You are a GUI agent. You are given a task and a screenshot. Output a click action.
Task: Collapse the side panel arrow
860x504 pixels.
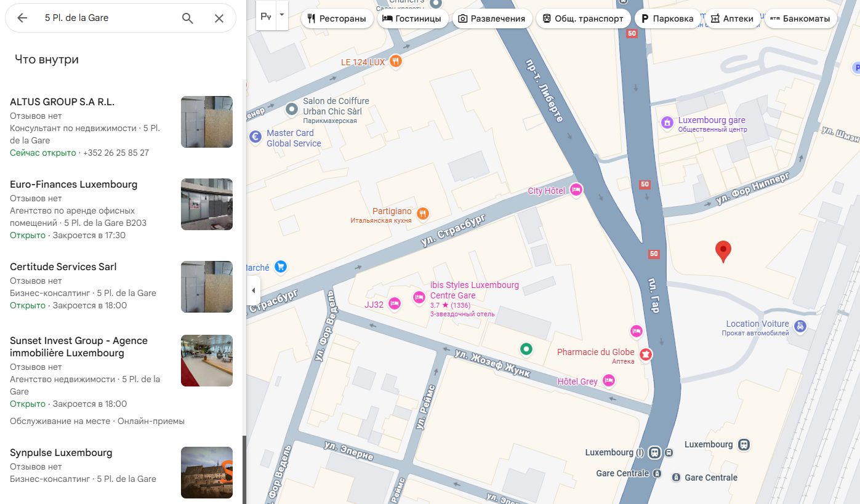253,290
